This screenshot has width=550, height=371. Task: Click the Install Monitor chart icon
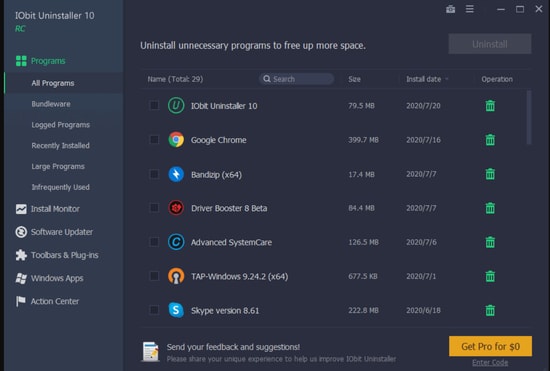[21, 209]
